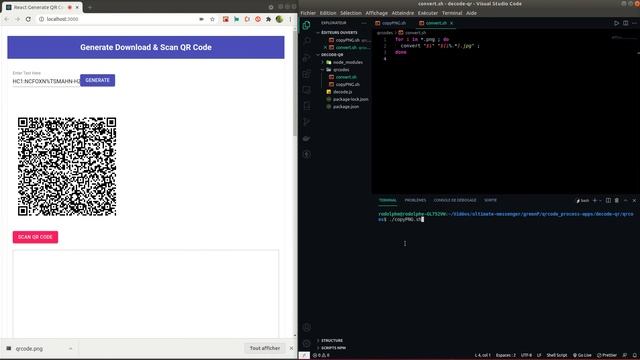The image size is (640, 360).
Task: Click the Enter Text Here input field
Action: tap(46, 81)
